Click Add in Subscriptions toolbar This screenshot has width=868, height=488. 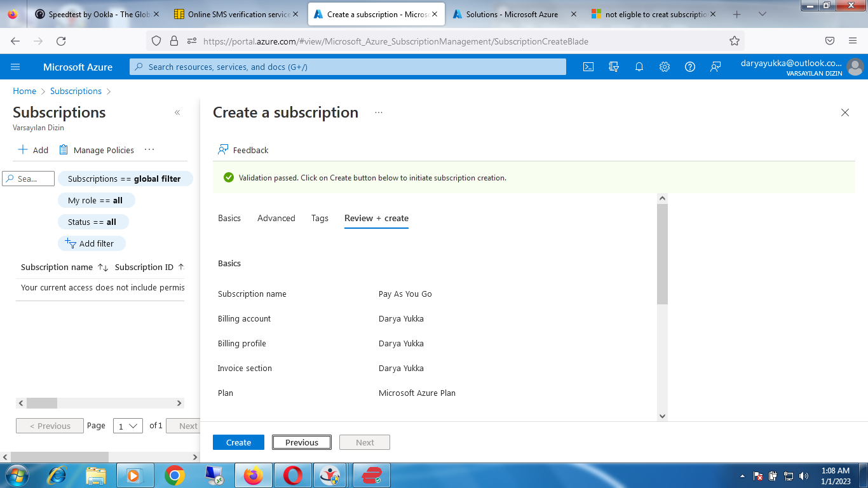(33, 150)
